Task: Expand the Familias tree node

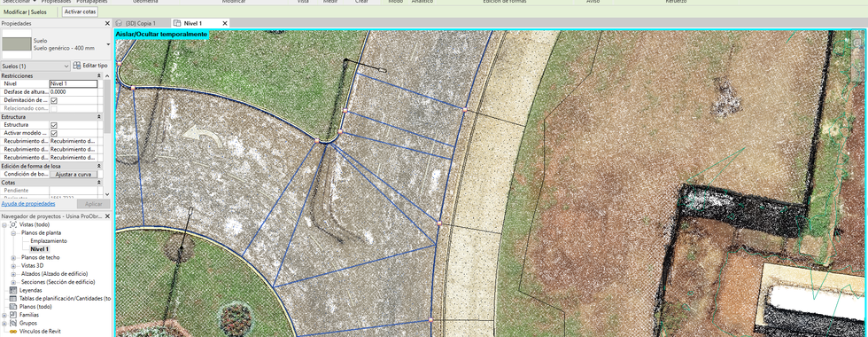Action: pos(4,315)
